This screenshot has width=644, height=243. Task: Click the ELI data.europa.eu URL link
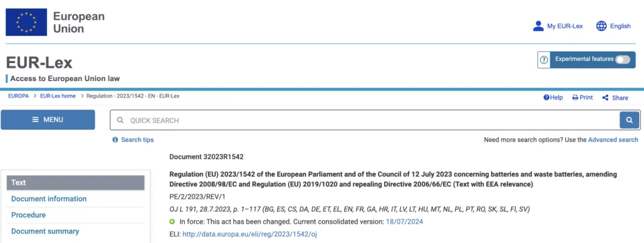[250, 235]
